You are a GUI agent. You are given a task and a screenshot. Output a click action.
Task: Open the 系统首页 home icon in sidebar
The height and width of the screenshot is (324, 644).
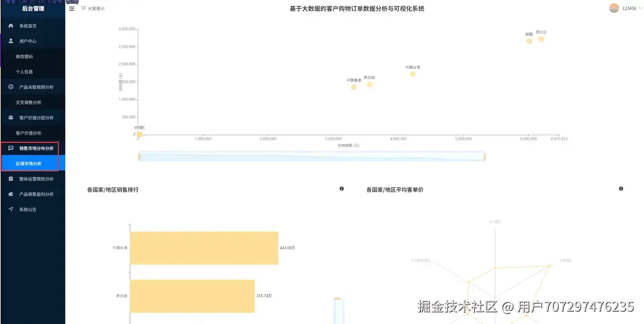click(11, 25)
